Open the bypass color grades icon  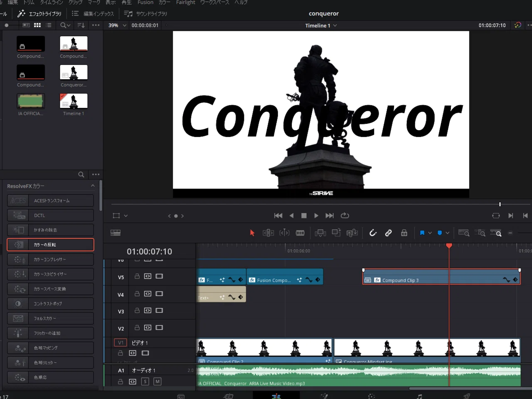coord(517,25)
